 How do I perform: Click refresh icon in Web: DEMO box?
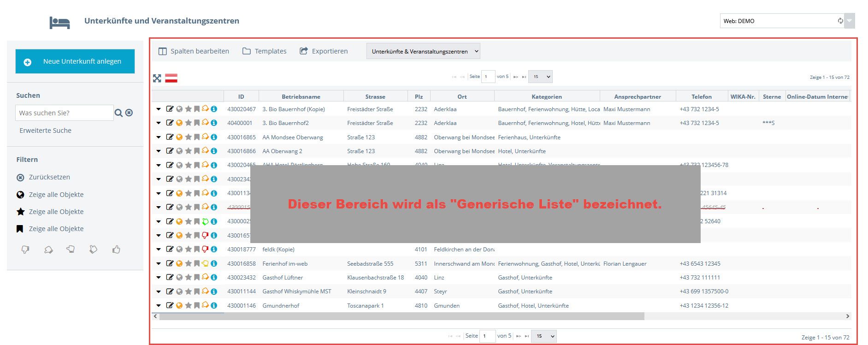point(840,21)
